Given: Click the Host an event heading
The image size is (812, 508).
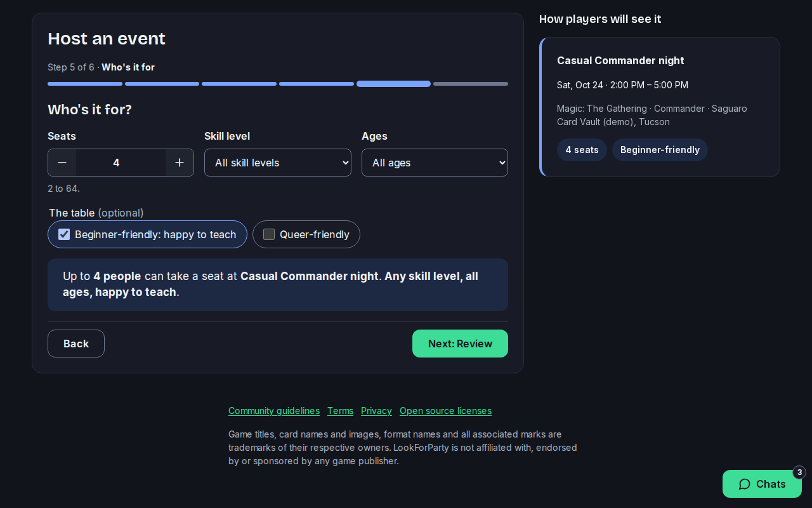Looking at the screenshot, I should coord(107,39).
